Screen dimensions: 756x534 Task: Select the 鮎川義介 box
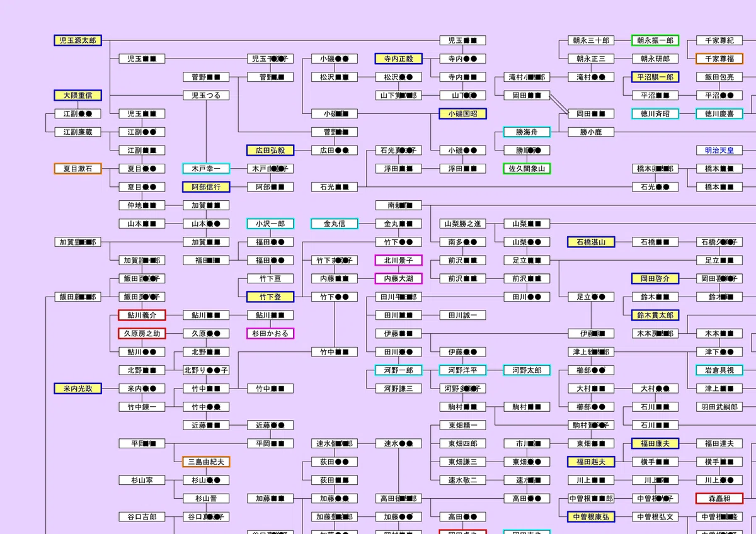tap(142, 315)
